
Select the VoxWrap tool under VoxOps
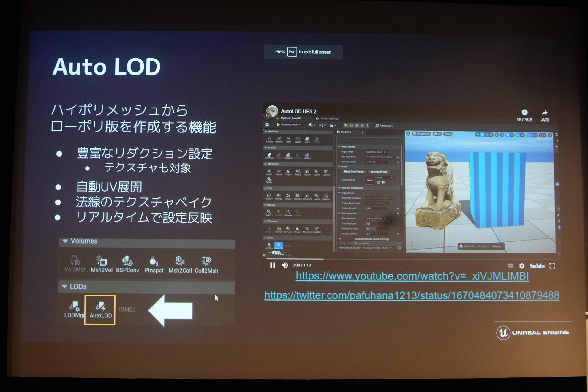269,156
